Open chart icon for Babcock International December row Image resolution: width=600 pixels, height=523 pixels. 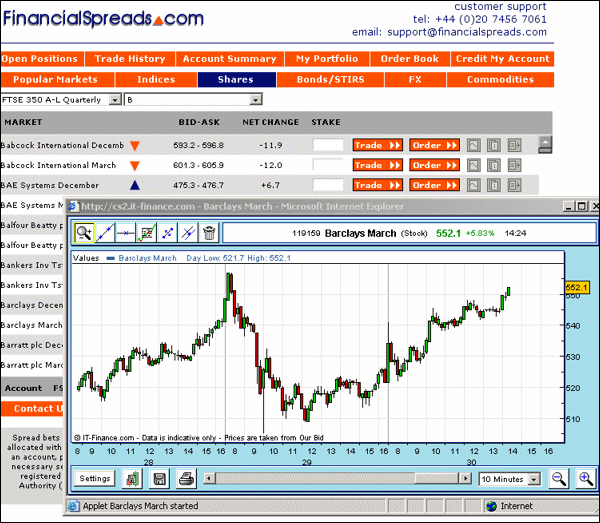point(474,145)
